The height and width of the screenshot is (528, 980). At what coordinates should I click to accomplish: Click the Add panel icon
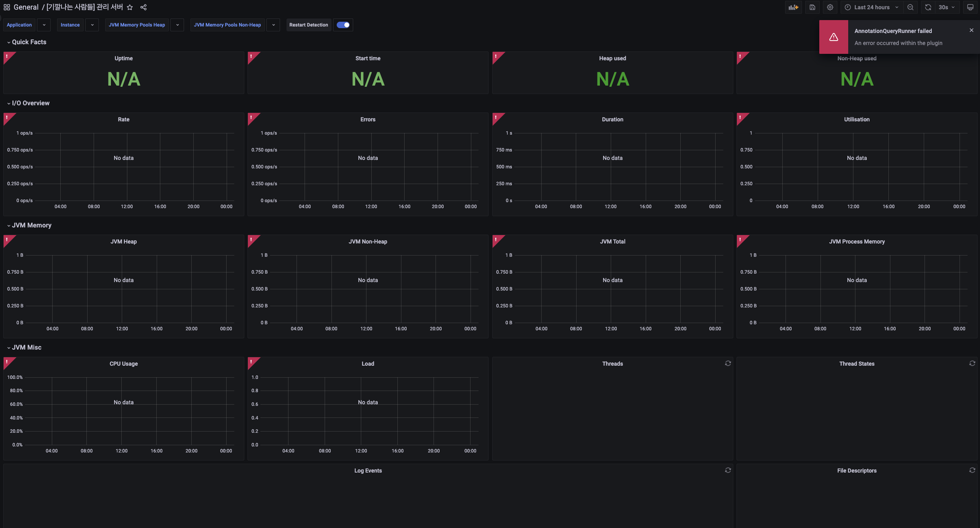point(793,7)
